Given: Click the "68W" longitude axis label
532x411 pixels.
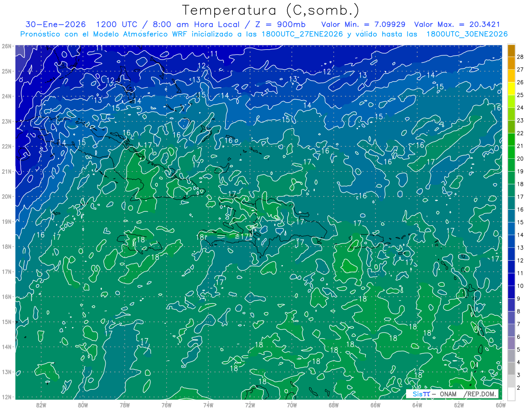Looking at the screenshot, I should tap(334, 405).
